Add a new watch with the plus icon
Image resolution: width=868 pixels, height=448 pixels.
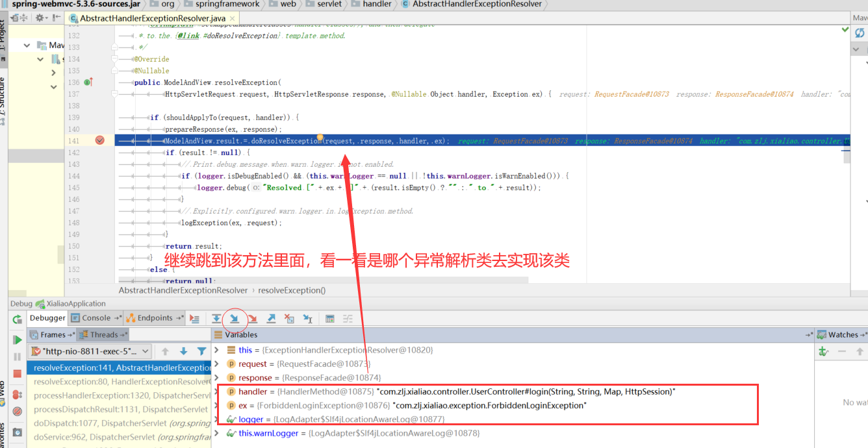click(824, 351)
